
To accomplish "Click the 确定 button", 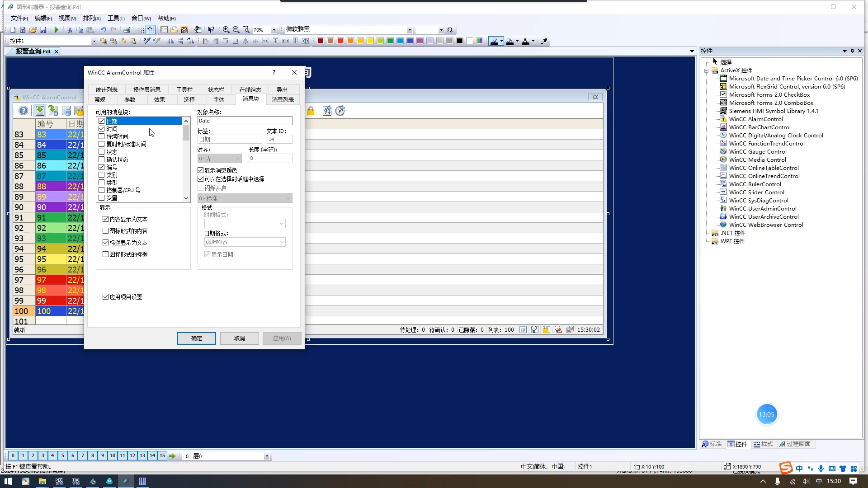I will pos(196,338).
